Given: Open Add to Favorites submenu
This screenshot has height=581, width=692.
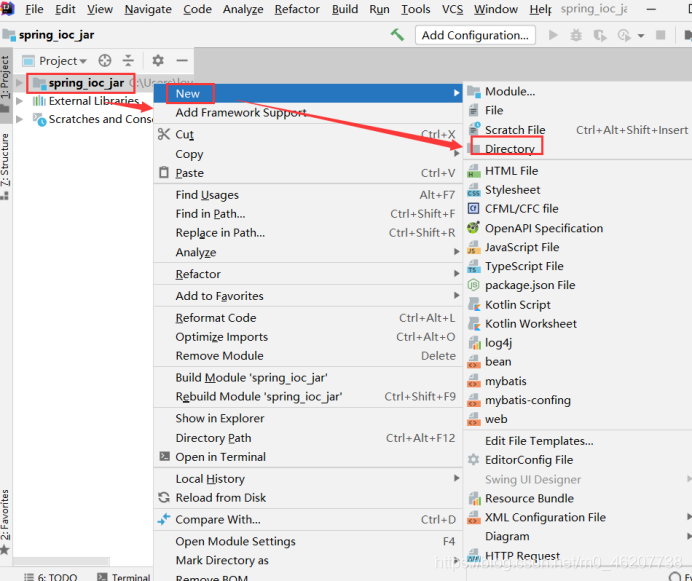Looking at the screenshot, I should click(306, 296).
